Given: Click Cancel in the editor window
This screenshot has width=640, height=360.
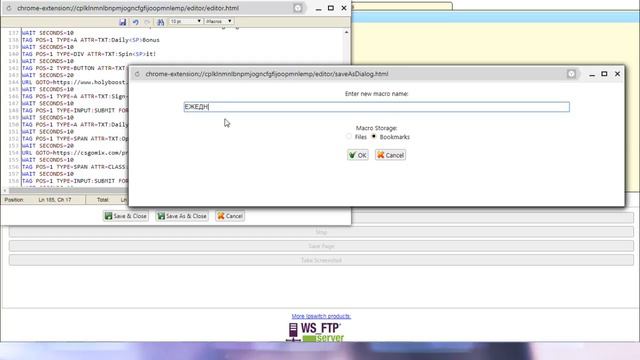Looking at the screenshot, I should [230, 216].
